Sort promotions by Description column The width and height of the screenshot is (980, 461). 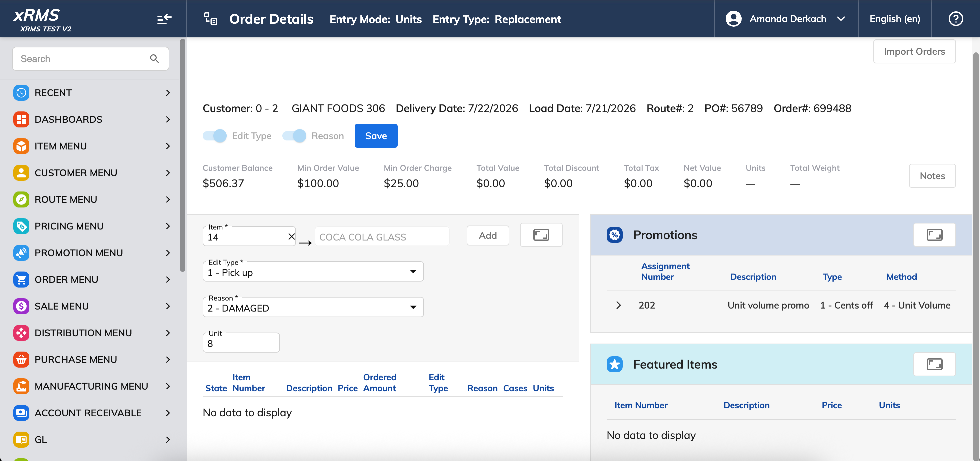tap(753, 277)
